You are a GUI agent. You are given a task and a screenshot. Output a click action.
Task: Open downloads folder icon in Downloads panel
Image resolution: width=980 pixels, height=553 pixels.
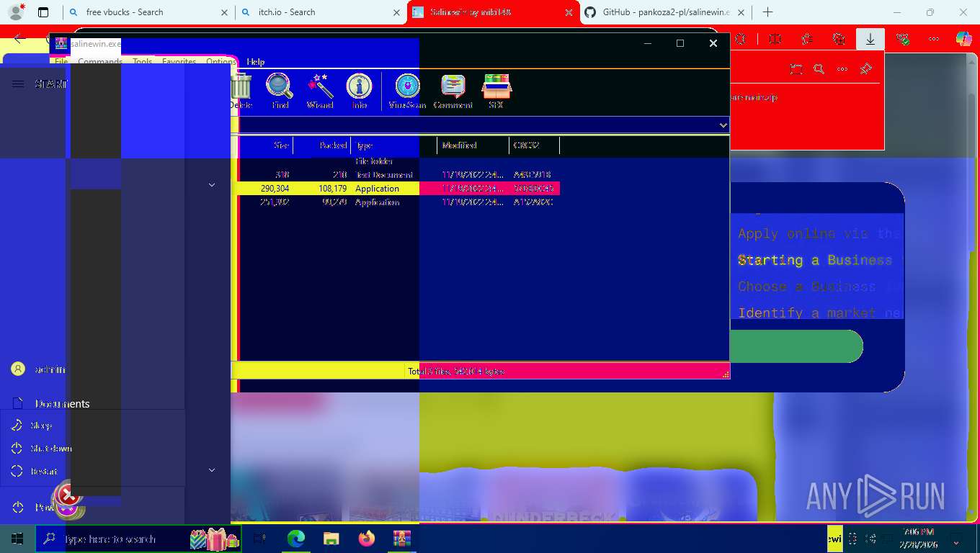pos(796,69)
